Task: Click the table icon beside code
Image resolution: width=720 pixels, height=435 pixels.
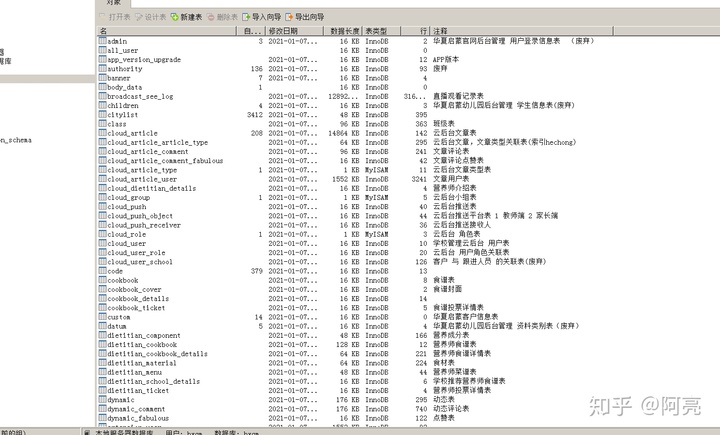Action: click(102, 270)
